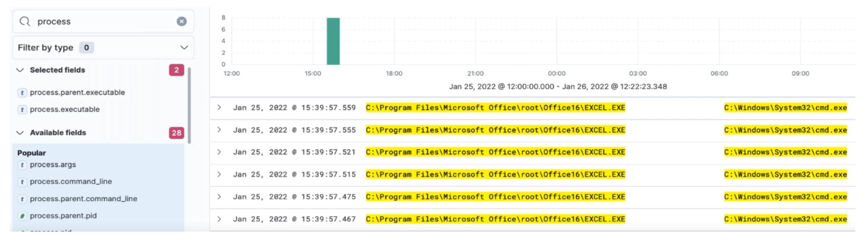Clear the process search field
The width and height of the screenshot is (868, 242).
click(x=181, y=21)
